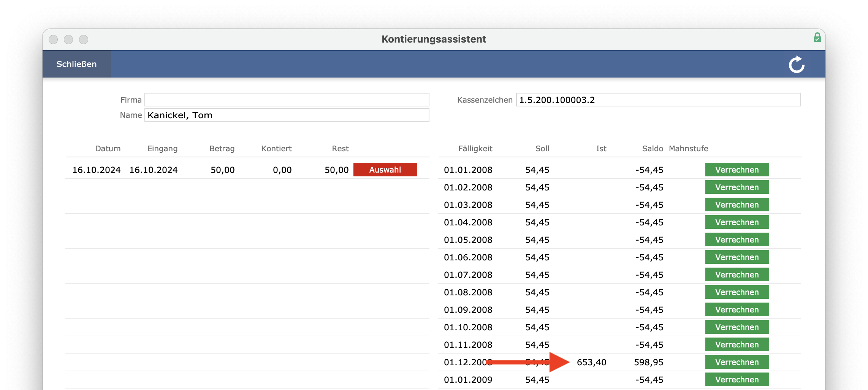868x390 pixels.
Task: Click Verrechnen for due date 01.07.2008
Action: click(737, 274)
